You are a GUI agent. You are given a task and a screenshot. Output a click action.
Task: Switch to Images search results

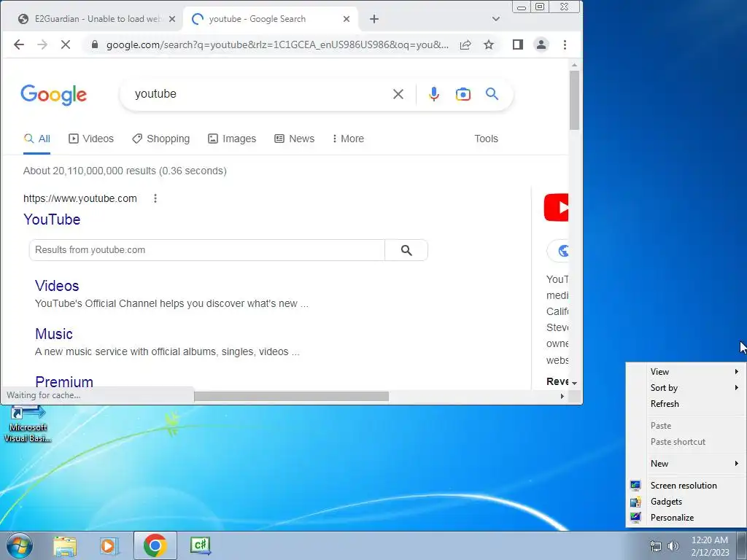tap(232, 139)
